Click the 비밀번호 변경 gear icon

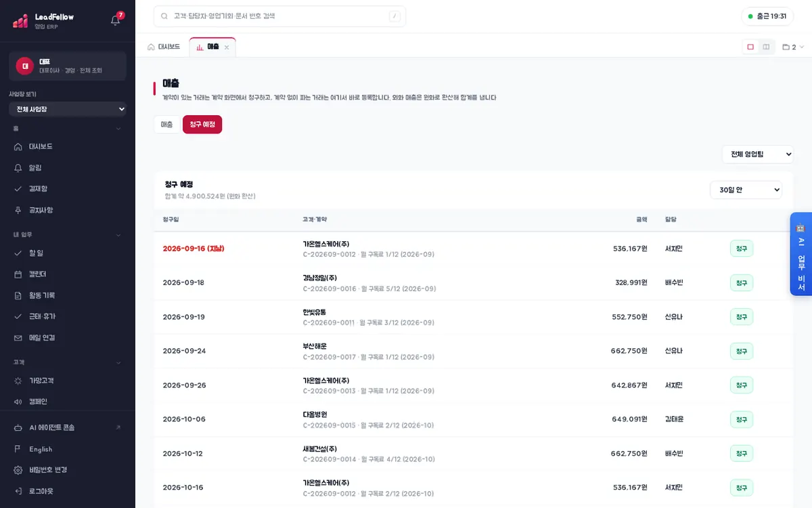(x=18, y=470)
